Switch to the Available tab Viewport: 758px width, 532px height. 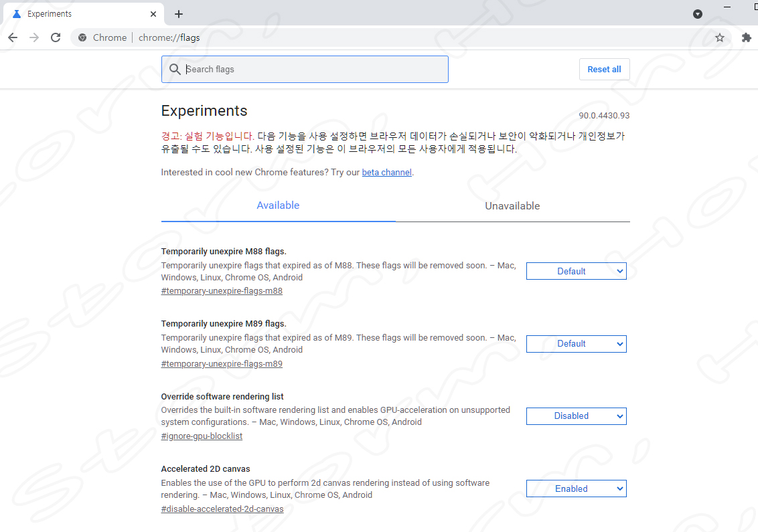(278, 205)
